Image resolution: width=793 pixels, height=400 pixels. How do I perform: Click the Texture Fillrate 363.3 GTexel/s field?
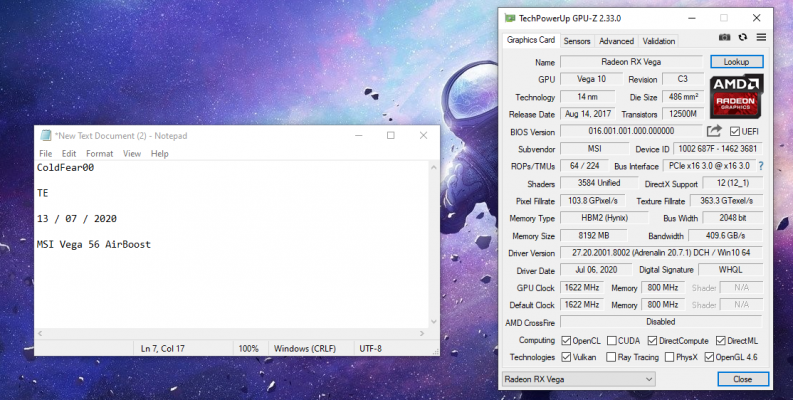[x=726, y=201]
